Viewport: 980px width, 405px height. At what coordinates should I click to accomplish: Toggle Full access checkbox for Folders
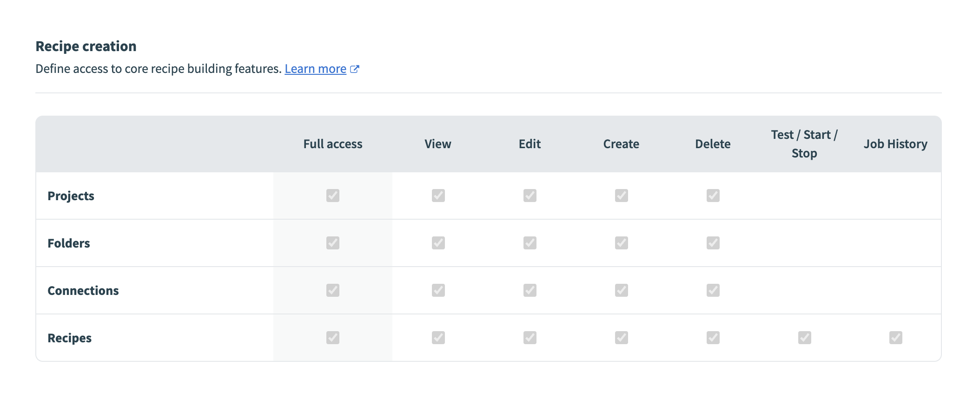(333, 243)
